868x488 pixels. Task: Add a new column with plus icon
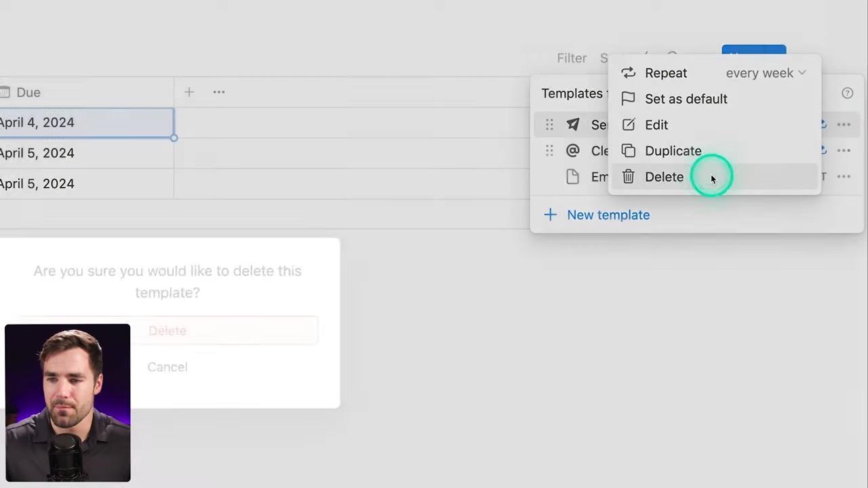[x=189, y=92]
